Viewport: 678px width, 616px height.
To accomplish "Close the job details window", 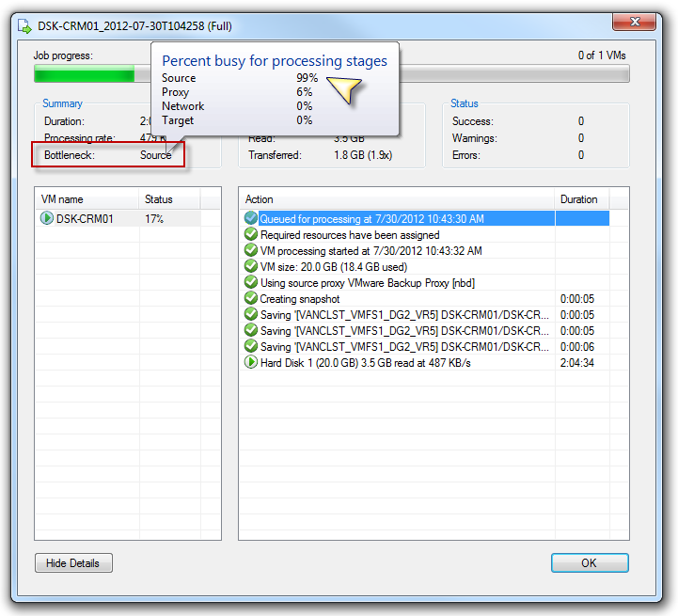I will tap(634, 21).
